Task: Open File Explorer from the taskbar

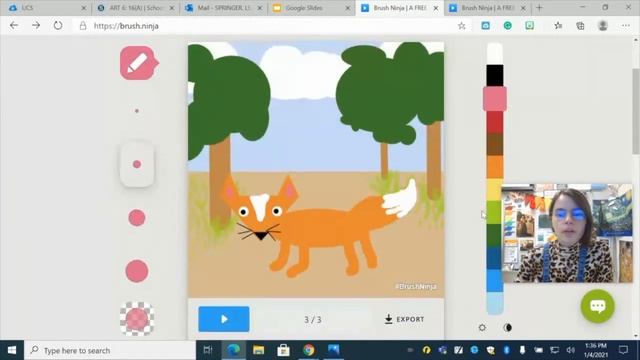Action: [258, 350]
